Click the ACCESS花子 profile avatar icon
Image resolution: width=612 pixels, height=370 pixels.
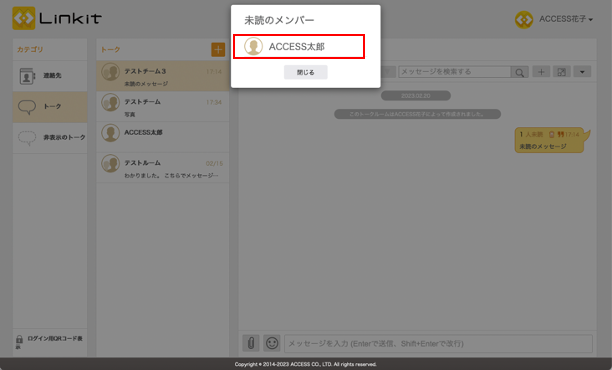coord(524,20)
